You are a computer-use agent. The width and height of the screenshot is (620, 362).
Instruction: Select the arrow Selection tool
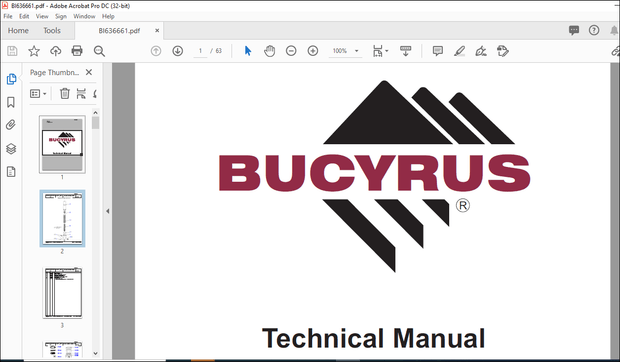[248, 51]
